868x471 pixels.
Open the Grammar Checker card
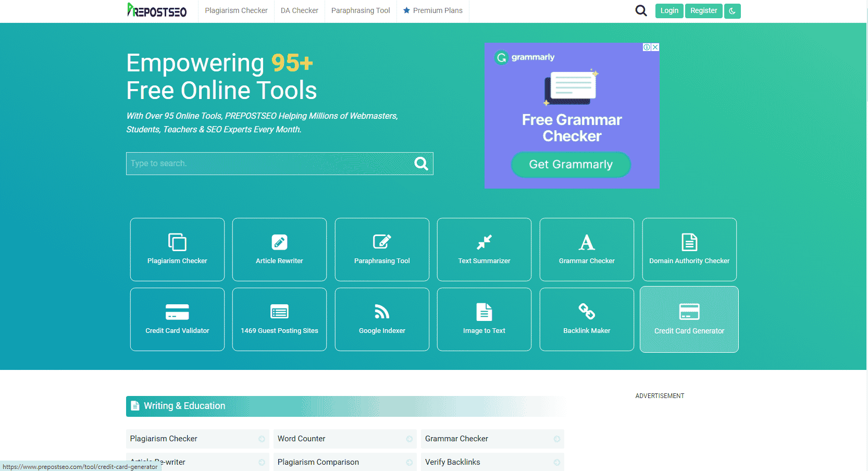click(587, 250)
